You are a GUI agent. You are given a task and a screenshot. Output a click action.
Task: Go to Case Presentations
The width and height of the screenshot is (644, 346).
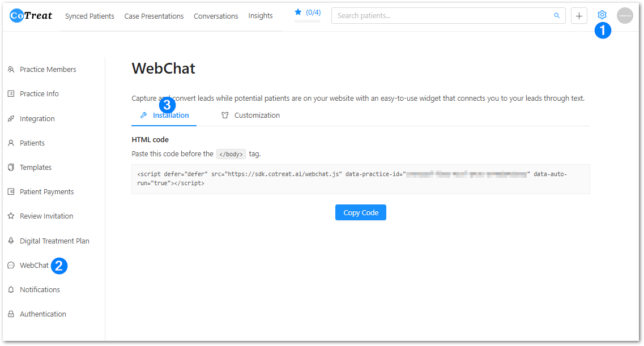click(x=154, y=16)
